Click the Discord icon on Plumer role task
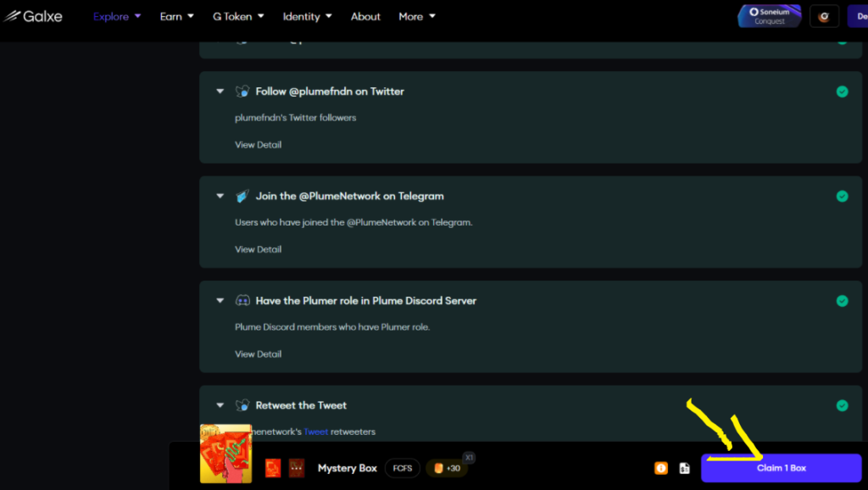The width and height of the screenshot is (868, 490). (242, 300)
